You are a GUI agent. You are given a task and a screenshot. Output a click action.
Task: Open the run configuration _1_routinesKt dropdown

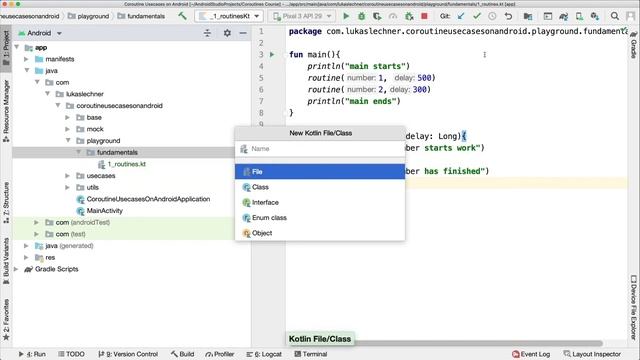[x=229, y=16]
